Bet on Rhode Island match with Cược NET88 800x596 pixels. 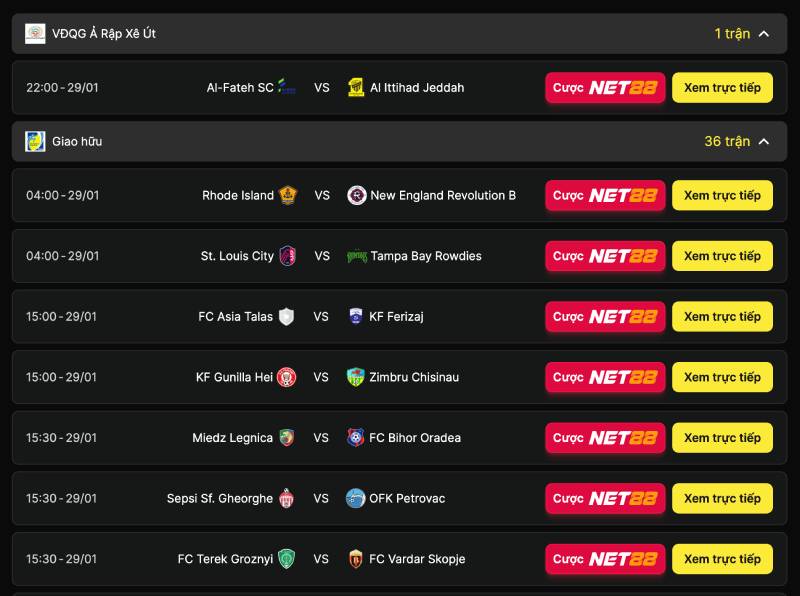[x=605, y=195]
